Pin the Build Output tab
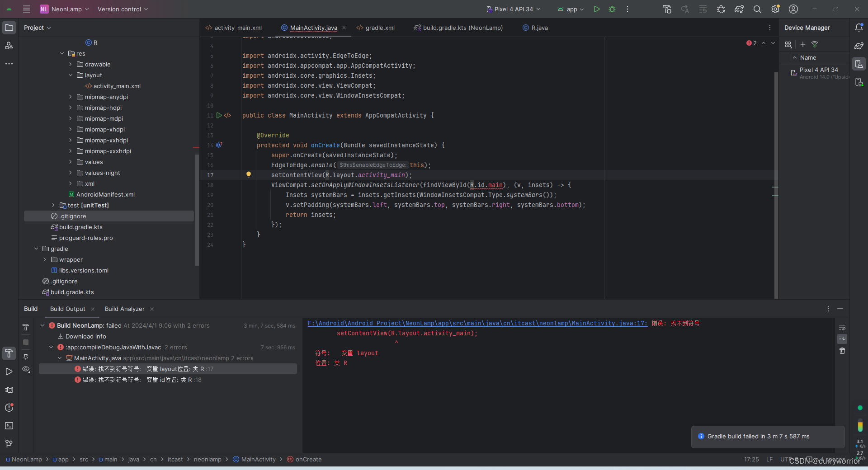This screenshot has width=868, height=470. pos(26,357)
